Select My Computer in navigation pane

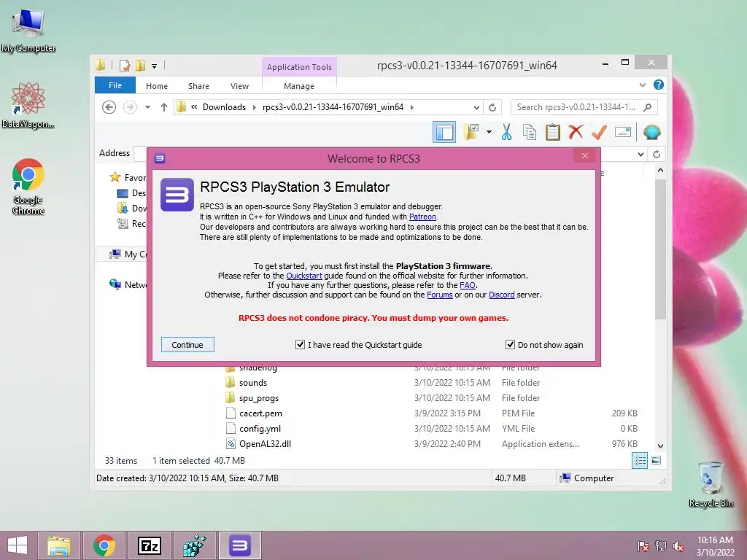click(x=128, y=254)
